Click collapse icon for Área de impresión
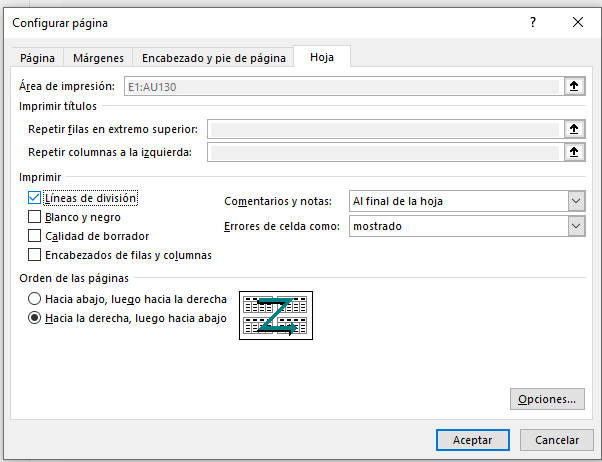This screenshot has height=462, width=602. click(x=574, y=87)
